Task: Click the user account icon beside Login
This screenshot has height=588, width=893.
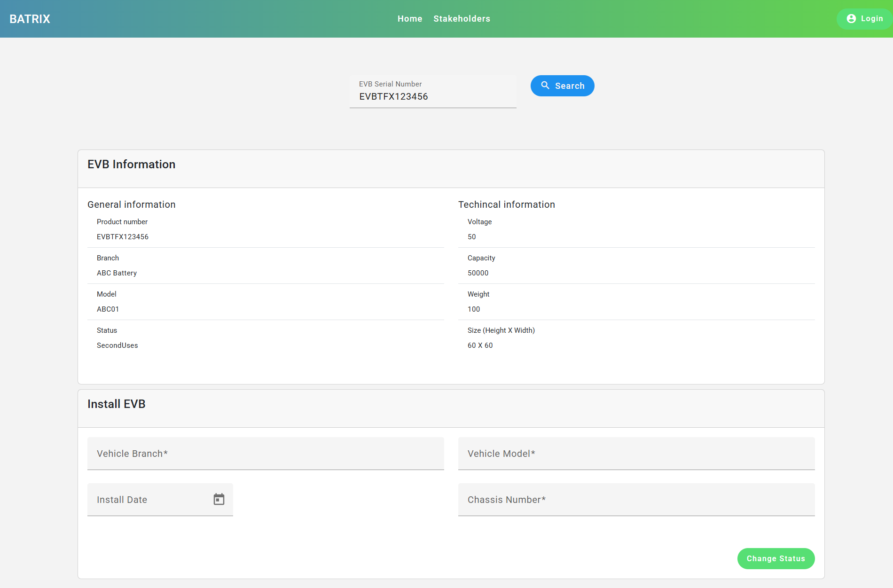Action: click(x=851, y=19)
